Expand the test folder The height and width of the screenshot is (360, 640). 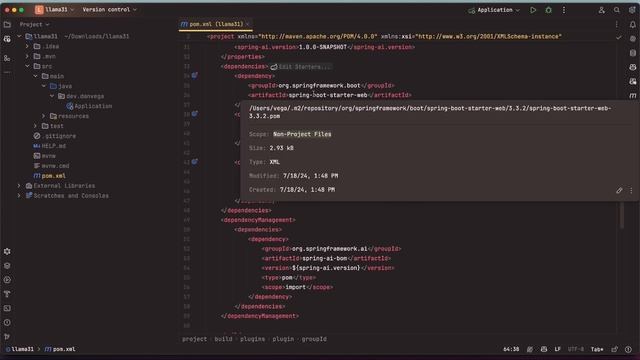click(36, 126)
